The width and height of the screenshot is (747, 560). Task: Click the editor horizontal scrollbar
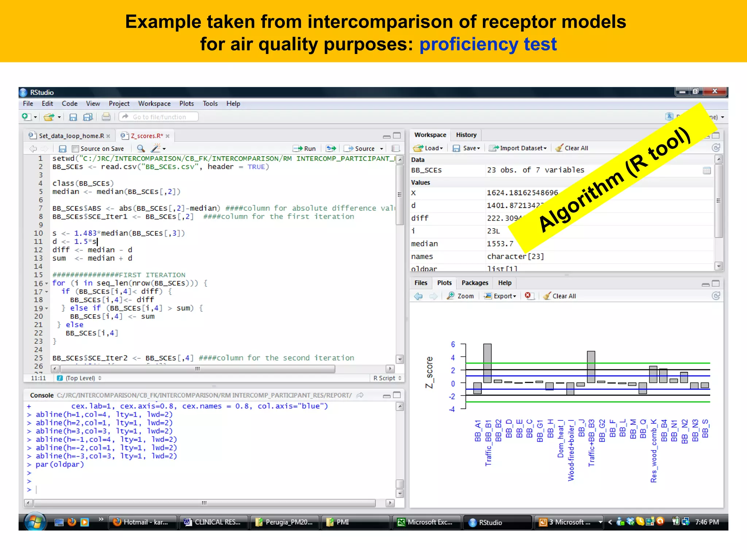(x=197, y=369)
